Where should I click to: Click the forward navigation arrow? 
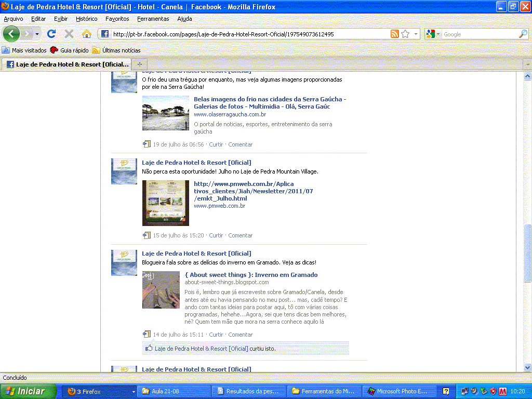coord(27,34)
